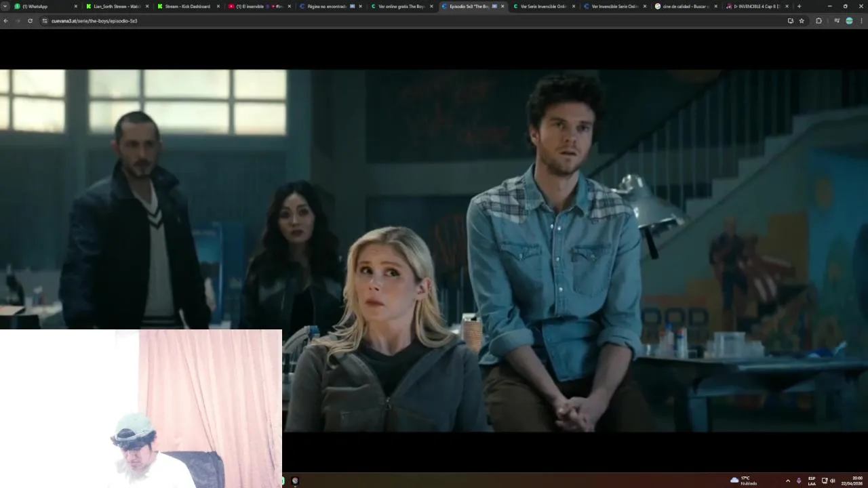Close the active Episodio 5x3 tab
Viewport: 868px width, 488px height.
502,6
